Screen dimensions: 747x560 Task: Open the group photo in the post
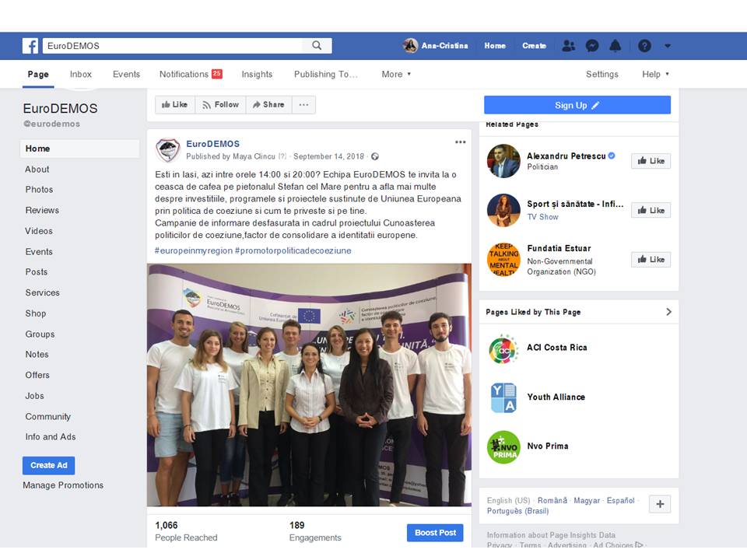tap(309, 385)
